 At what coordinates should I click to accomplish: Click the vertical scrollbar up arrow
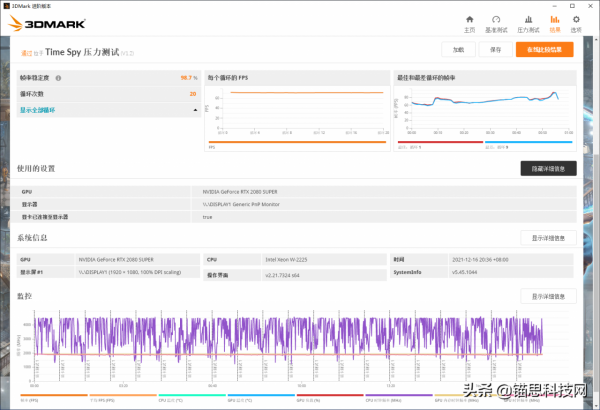(x=596, y=39)
